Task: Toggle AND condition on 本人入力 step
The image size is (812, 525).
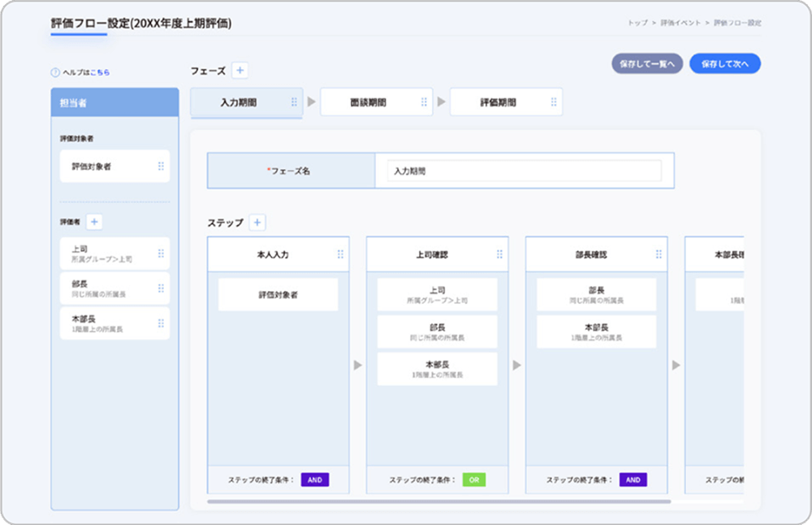Action: [x=315, y=479]
